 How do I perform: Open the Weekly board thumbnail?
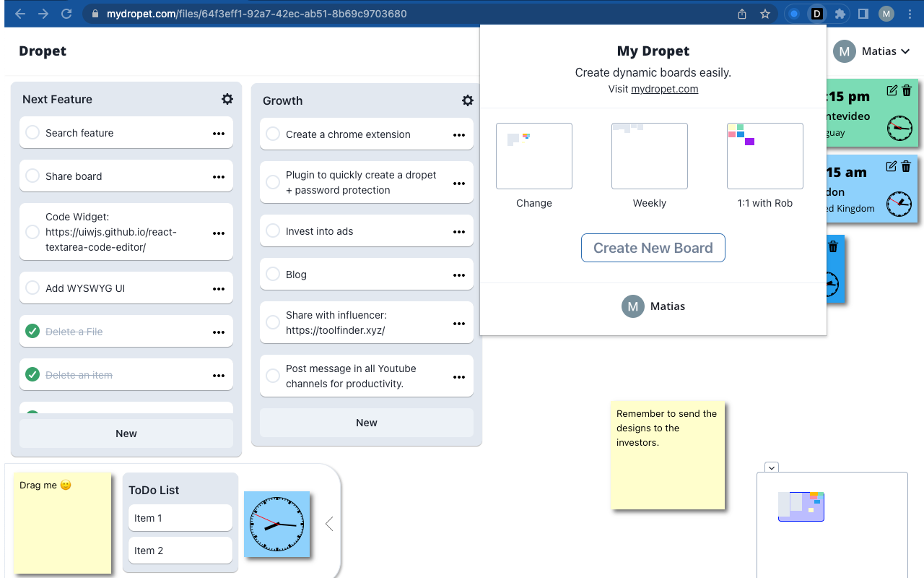point(650,156)
